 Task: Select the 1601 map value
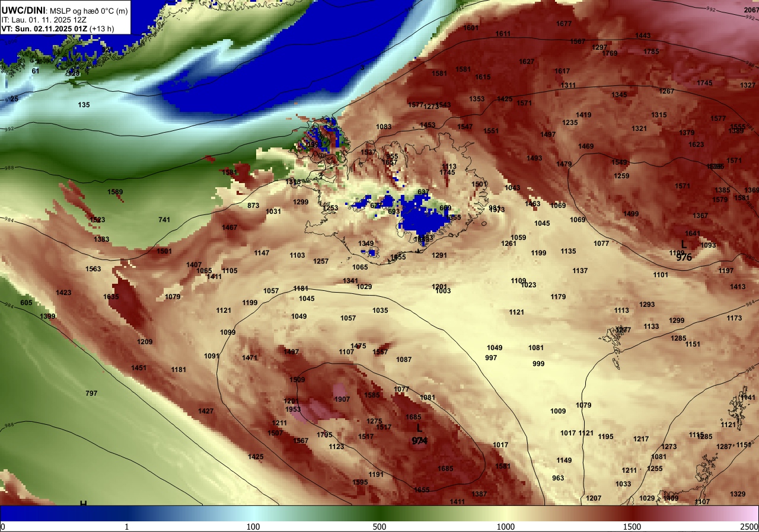coord(471,28)
